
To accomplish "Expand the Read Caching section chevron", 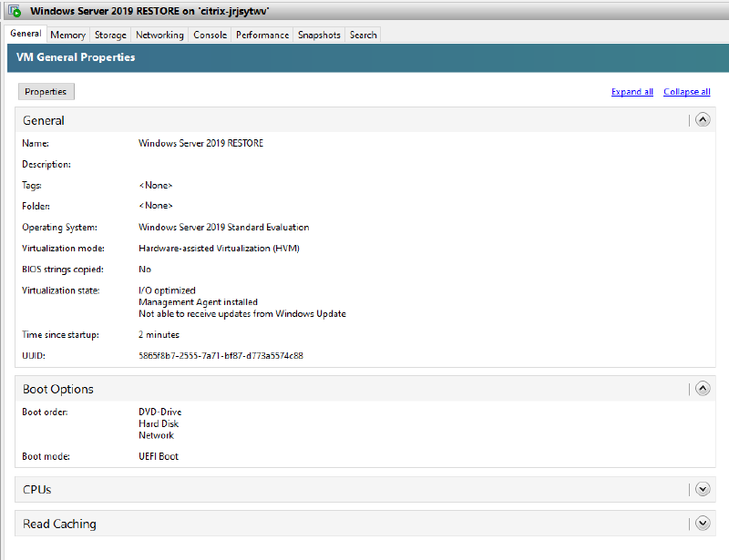I will (x=703, y=524).
